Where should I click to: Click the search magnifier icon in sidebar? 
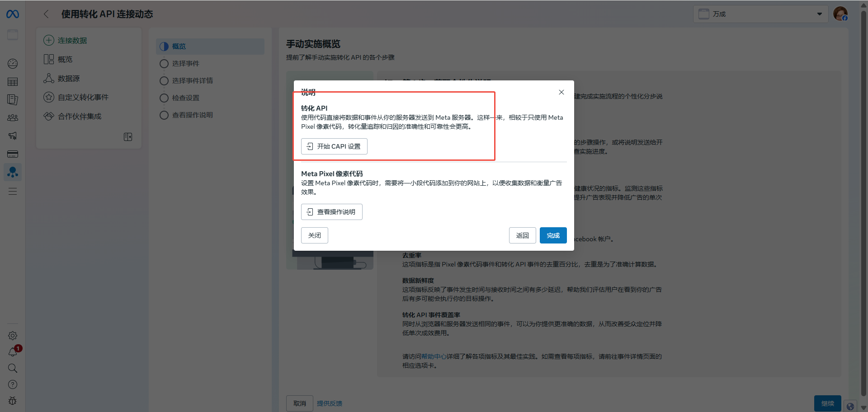[13, 368]
